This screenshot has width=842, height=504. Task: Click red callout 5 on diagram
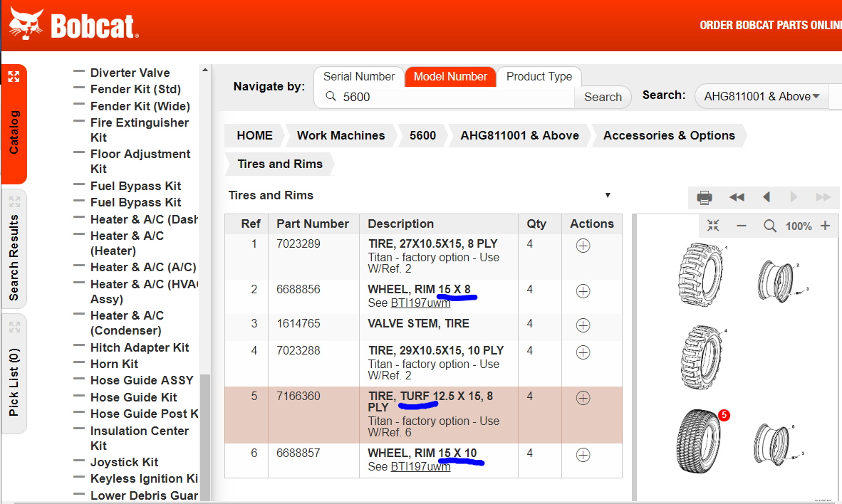(724, 415)
